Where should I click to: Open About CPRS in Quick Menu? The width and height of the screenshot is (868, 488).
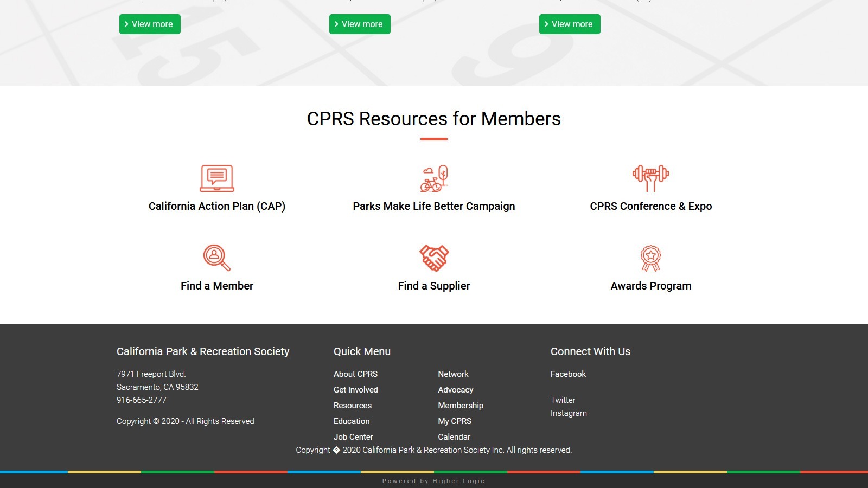coord(355,374)
